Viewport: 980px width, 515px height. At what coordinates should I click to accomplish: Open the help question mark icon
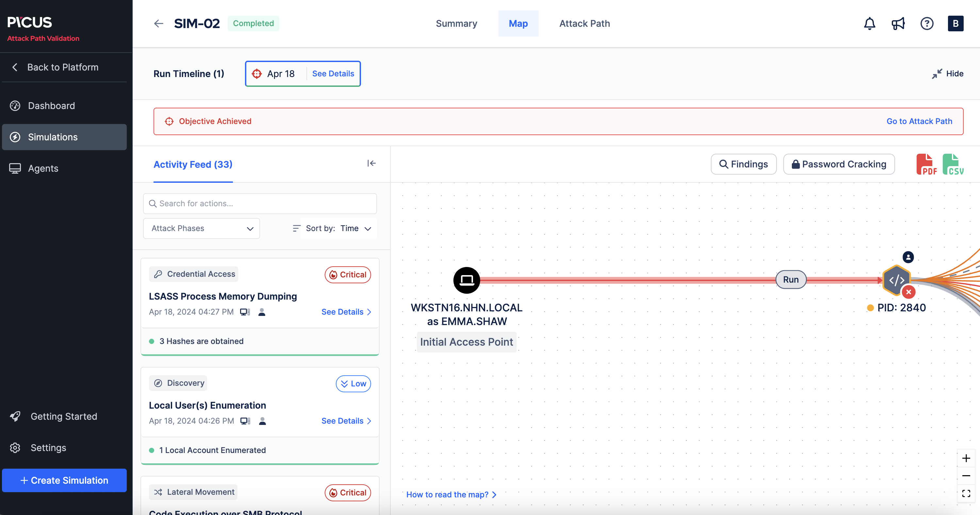pos(927,23)
